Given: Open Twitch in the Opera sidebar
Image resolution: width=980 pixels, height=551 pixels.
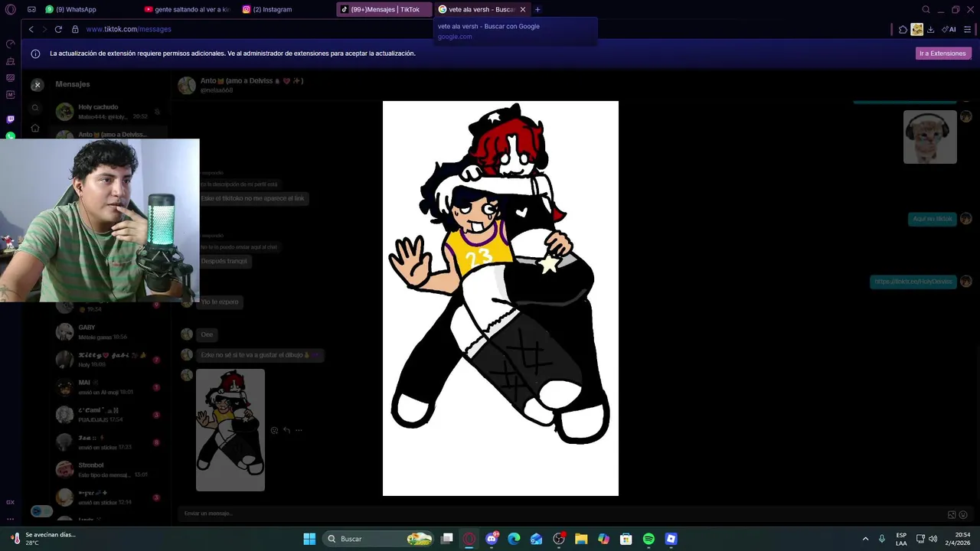Looking at the screenshot, I should tap(10, 119).
